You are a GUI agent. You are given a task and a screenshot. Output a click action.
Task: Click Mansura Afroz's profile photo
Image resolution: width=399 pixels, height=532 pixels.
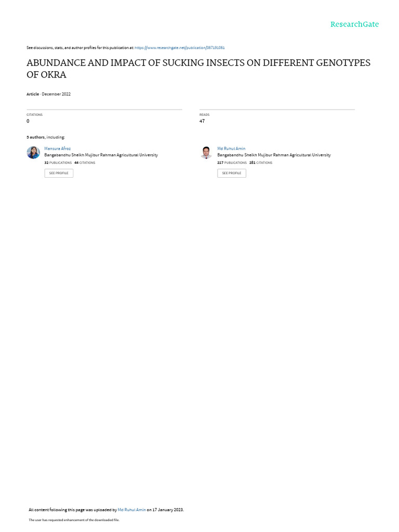tap(33, 152)
